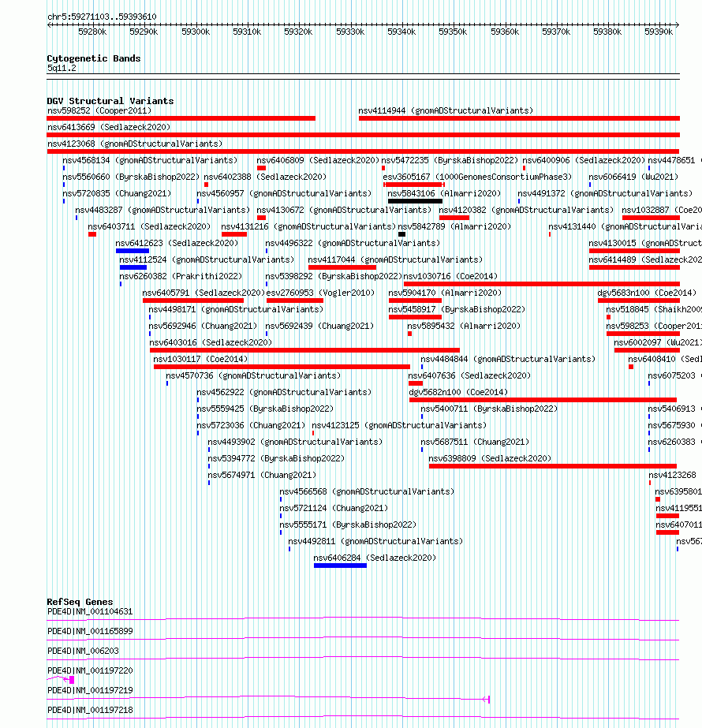The width and height of the screenshot is (702, 728).
Task: Select nsv4492811 gnomAD variant label
Action: click(x=375, y=541)
